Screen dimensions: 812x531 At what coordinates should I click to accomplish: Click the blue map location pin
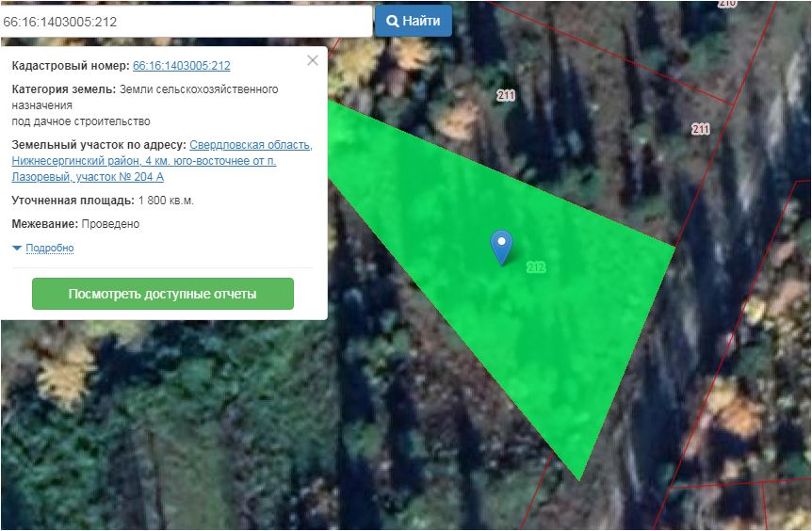click(x=501, y=248)
